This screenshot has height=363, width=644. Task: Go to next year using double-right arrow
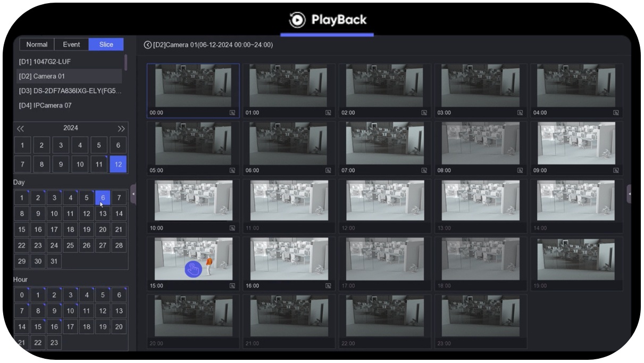pos(121,128)
